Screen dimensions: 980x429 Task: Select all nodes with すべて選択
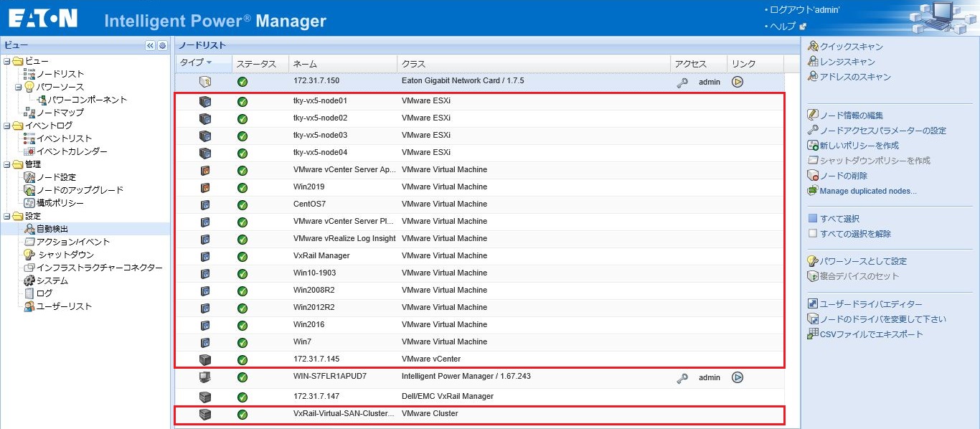point(839,219)
